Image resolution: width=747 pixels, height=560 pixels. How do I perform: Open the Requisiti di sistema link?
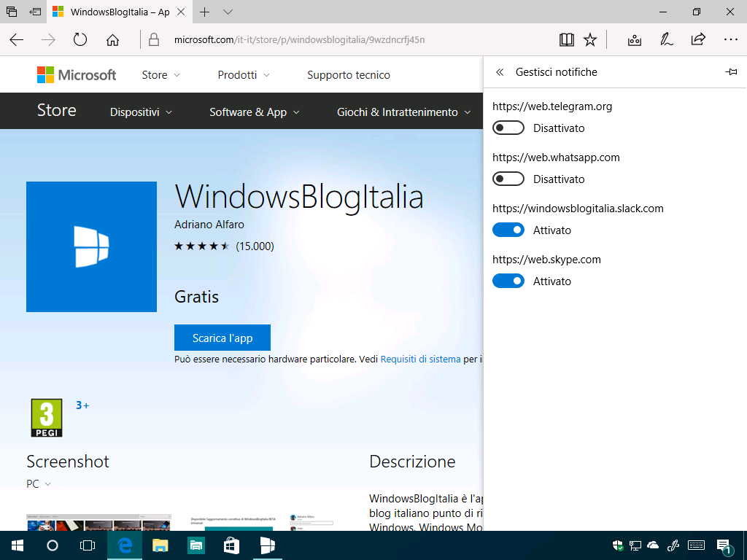pos(421,359)
